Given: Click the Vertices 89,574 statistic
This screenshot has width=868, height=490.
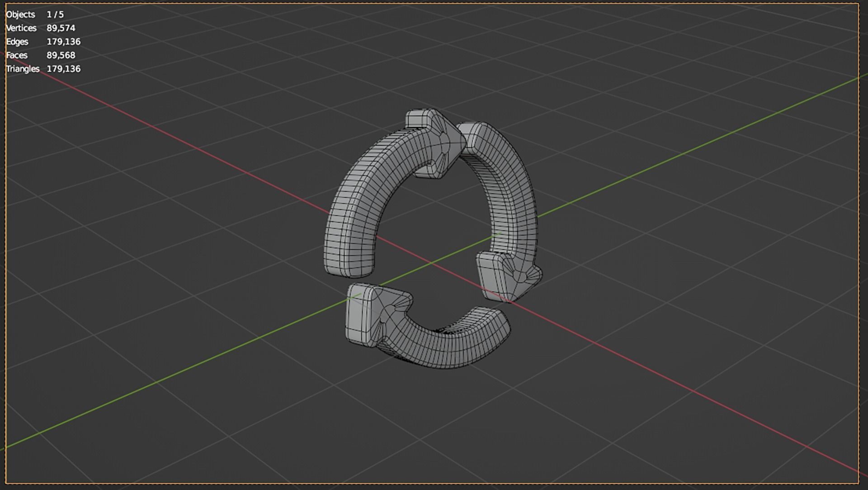Looking at the screenshot, I should coord(41,28).
